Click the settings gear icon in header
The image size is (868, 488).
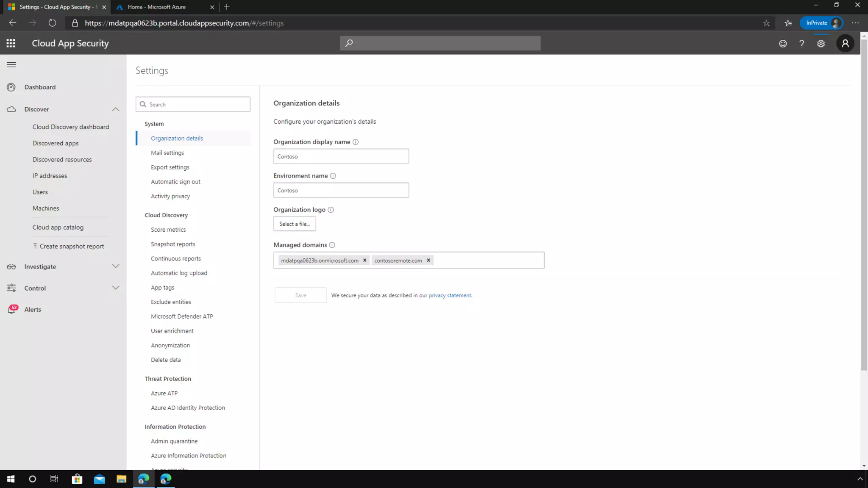(821, 43)
